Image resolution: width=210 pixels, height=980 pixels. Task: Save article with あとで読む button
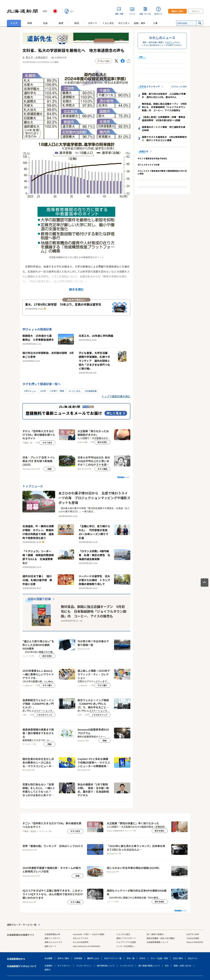[103, 61]
